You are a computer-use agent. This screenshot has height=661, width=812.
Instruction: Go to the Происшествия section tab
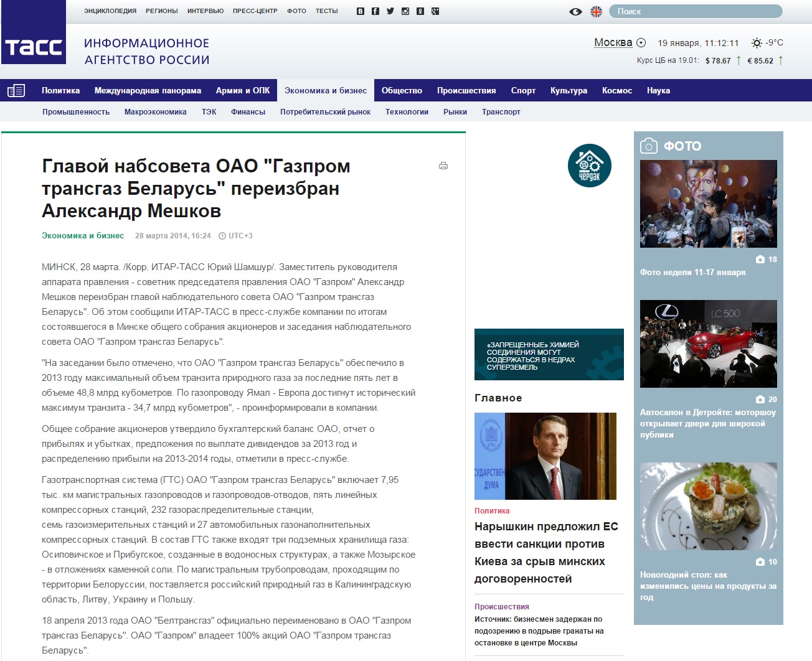(466, 91)
